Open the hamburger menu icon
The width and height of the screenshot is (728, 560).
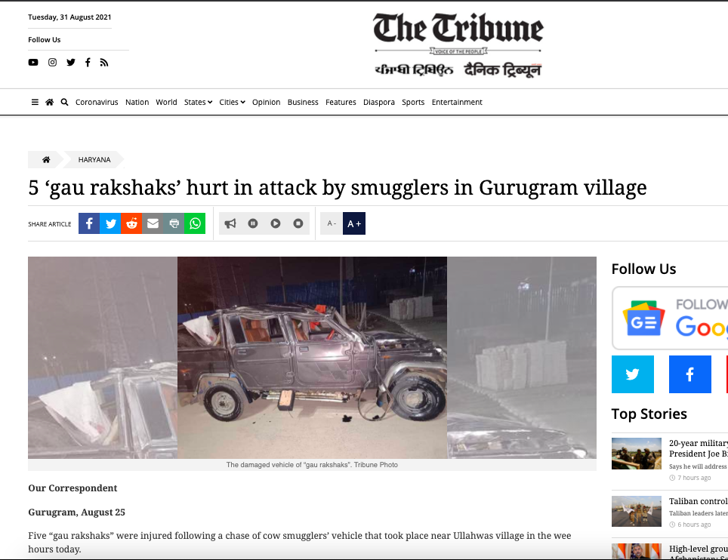coord(35,102)
